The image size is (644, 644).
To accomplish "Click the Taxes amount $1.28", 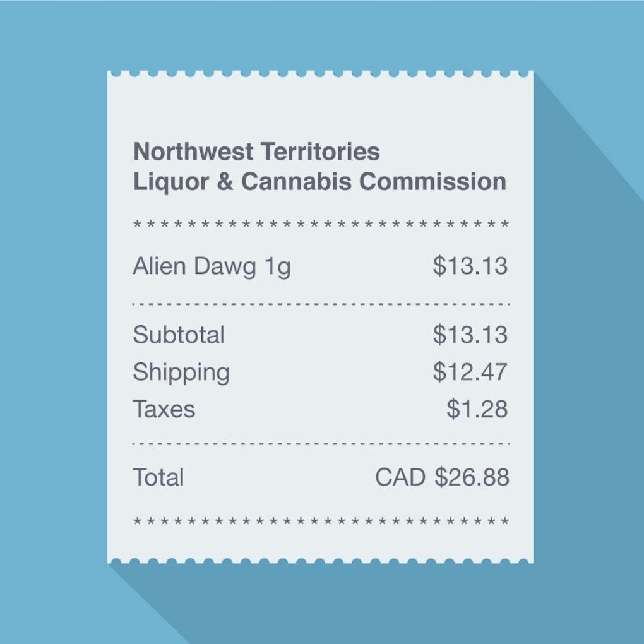I will [x=477, y=409].
